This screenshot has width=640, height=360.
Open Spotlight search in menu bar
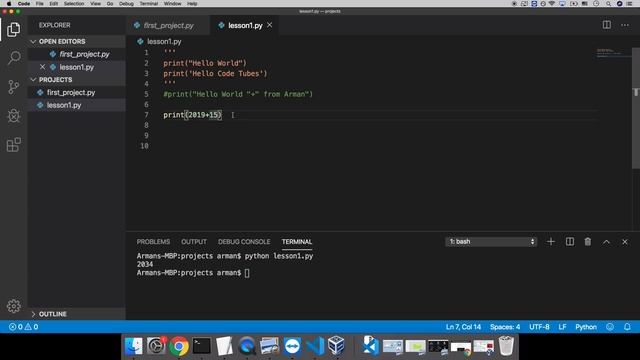click(x=608, y=4)
